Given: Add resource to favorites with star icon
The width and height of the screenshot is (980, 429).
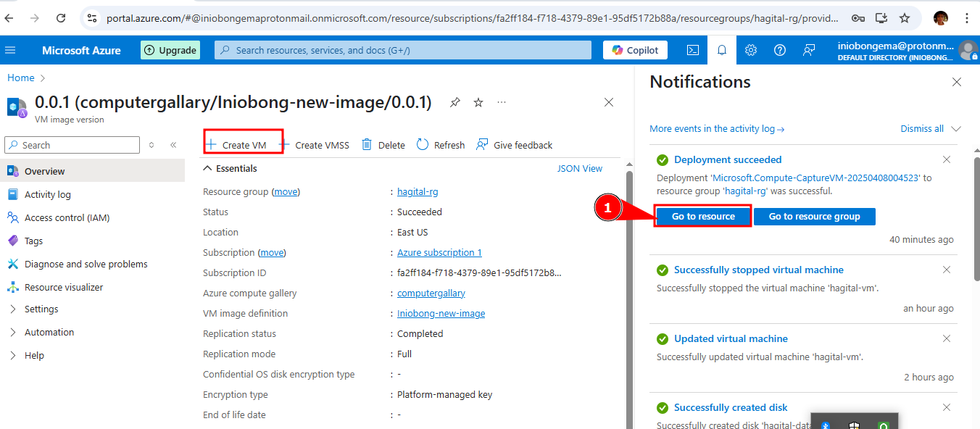Looking at the screenshot, I should click(478, 103).
